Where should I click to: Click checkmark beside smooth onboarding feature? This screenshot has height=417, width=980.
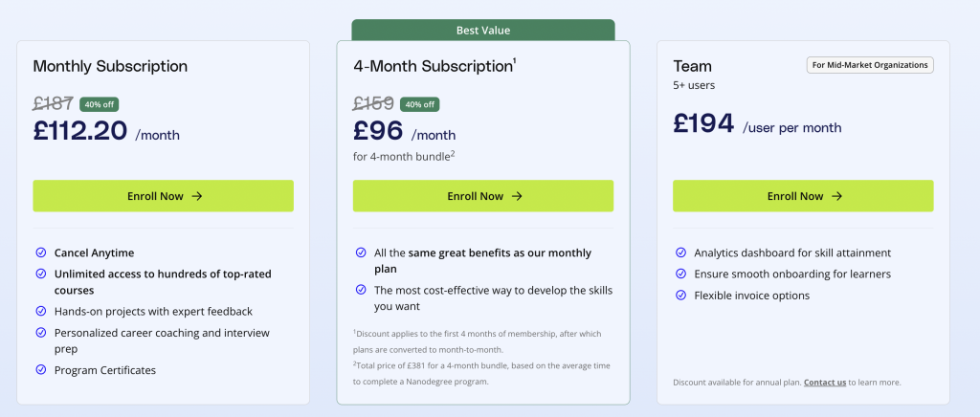tap(680, 274)
